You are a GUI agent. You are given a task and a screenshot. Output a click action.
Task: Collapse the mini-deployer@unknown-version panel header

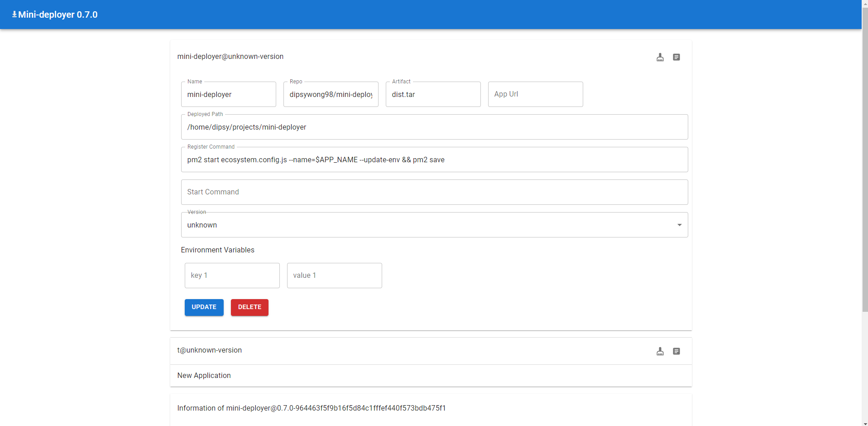click(x=408, y=57)
